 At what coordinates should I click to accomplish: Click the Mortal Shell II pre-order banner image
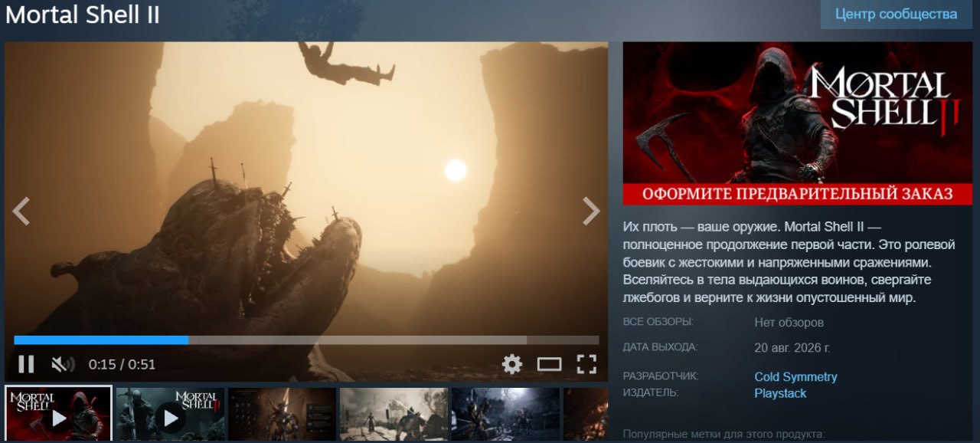798,123
